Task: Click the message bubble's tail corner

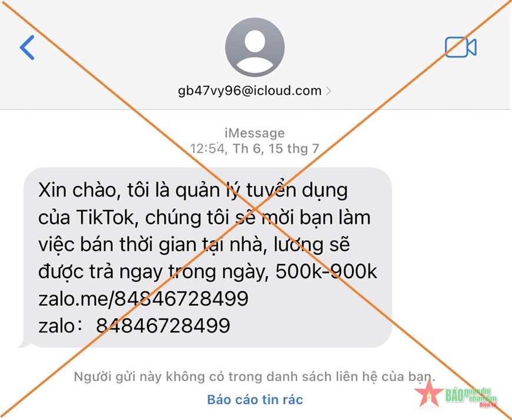Action: point(24,344)
